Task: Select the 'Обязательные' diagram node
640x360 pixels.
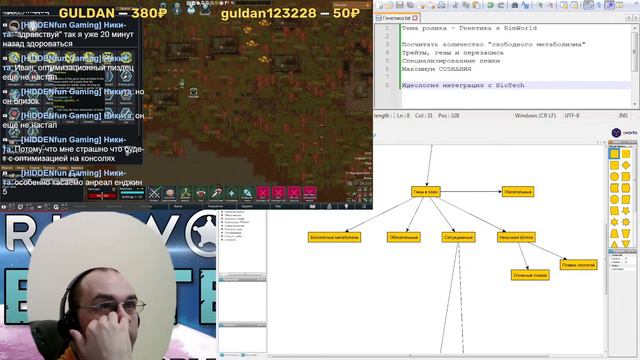Action: [x=403, y=237]
